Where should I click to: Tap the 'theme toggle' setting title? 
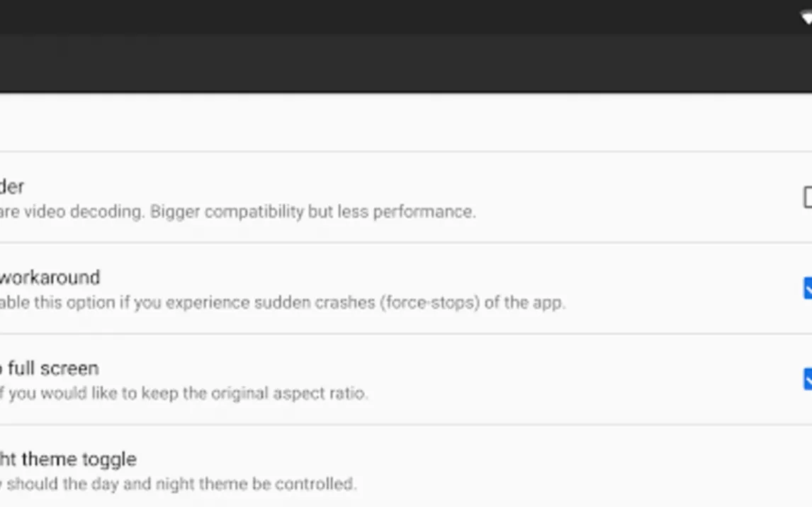(x=68, y=459)
